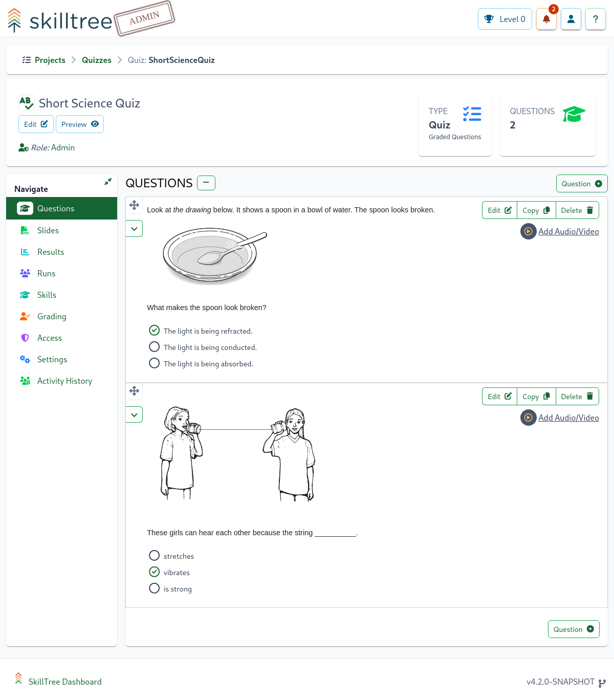The width and height of the screenshot is (614, 700).
Task: Select the Grading sidebar icon
Action: (x=25, y=316)
